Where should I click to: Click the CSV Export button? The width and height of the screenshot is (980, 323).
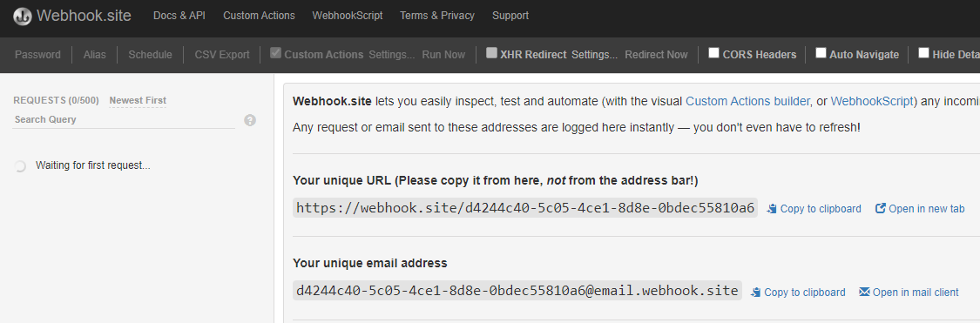[222, 54]
